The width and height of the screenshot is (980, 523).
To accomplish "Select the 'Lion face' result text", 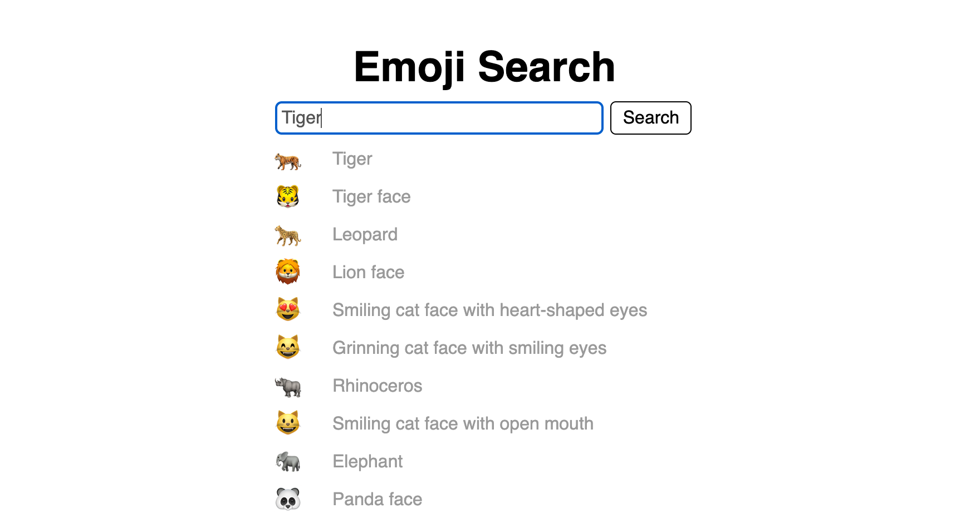I will pyautogui.click(x=368, y=272).
